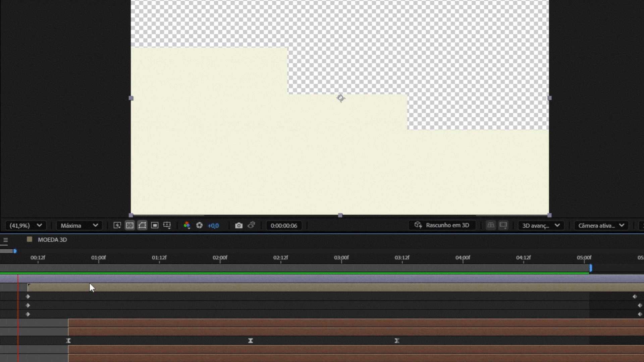Toggle Region of Interest icon

[155, 226]
